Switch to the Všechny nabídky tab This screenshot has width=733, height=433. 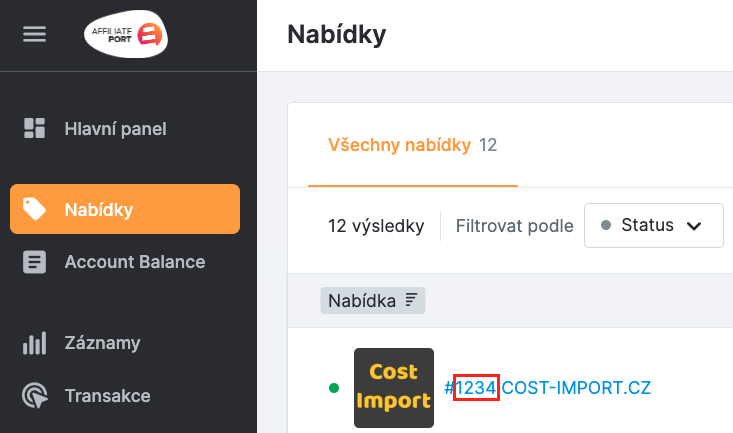(399, 145)
